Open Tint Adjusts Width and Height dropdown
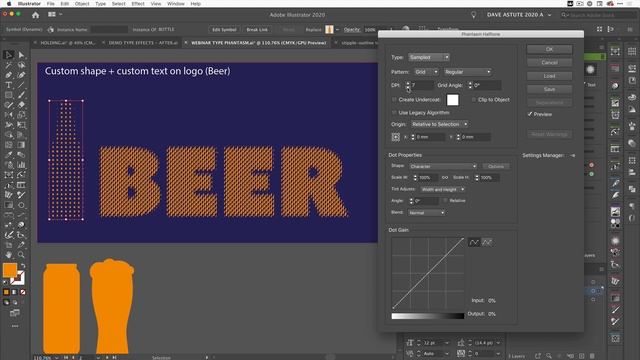 [x=443, y=189]
